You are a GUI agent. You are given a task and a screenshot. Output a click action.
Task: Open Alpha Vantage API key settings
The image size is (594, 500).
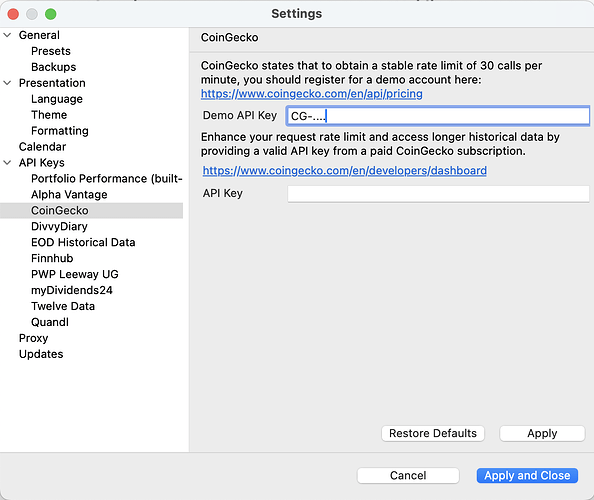69,194
